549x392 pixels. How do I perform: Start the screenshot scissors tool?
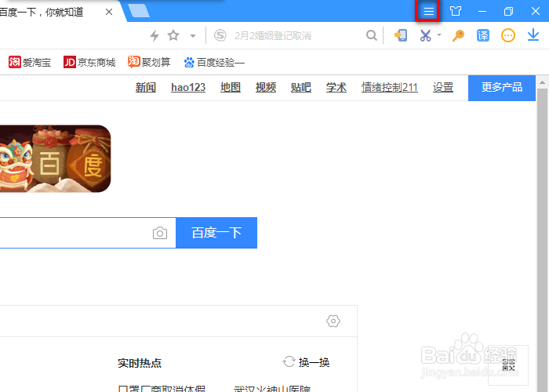pos(425,35)
